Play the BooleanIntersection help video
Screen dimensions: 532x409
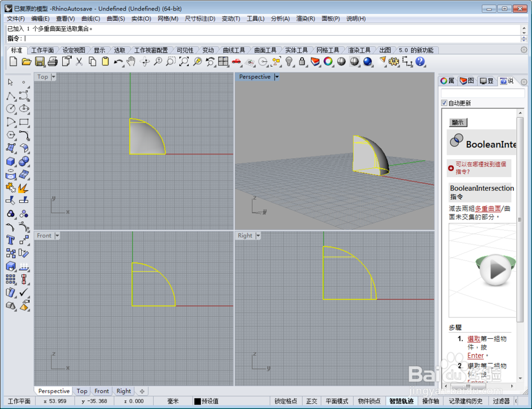[x=495, y=270]
